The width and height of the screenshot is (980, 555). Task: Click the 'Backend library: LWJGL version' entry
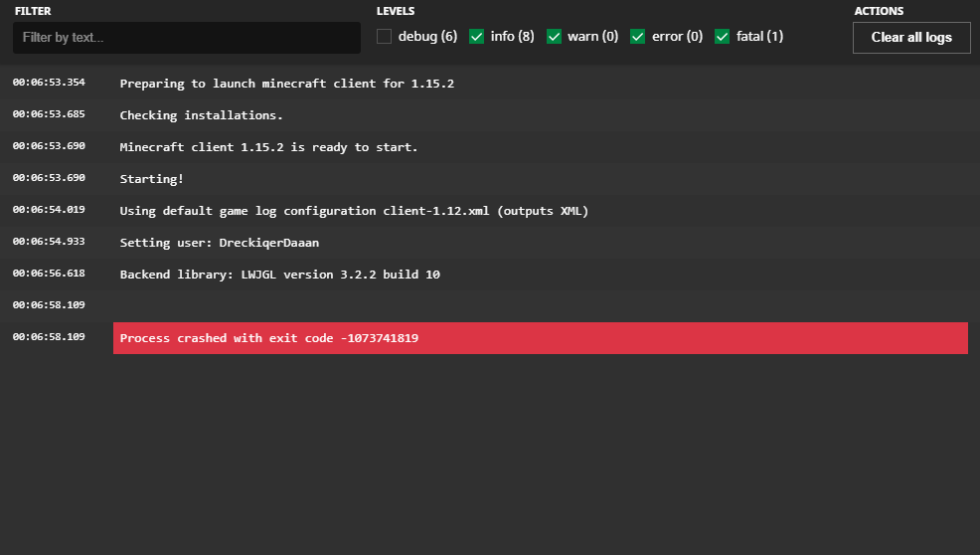pos(279,275)
